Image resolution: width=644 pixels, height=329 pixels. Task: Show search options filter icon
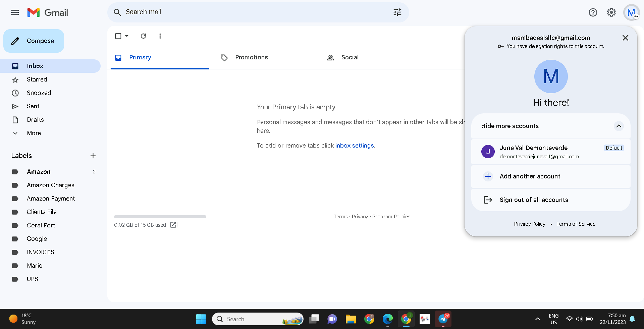(x=397, y=12)
